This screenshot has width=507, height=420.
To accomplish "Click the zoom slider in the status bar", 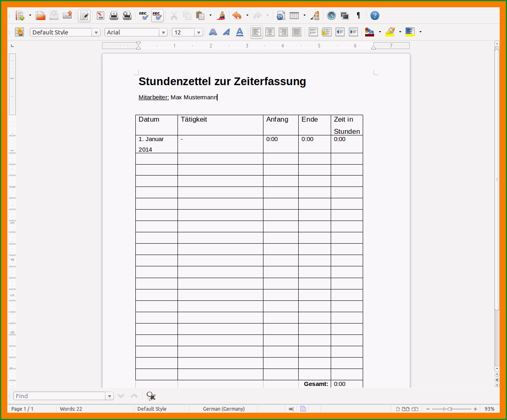I will tap(451, 409).
